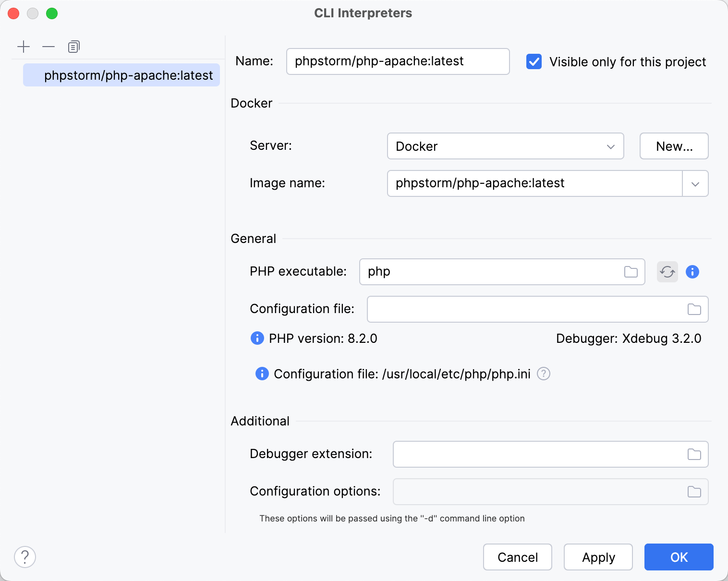Viewport: 728px width, 581px height.
Task: Browse for Debugger extension folder icon
Action: coord(694,454)
